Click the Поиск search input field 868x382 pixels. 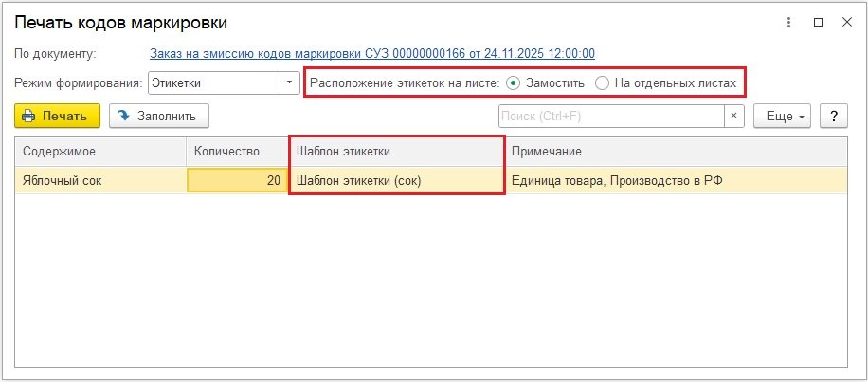point(611,116)
